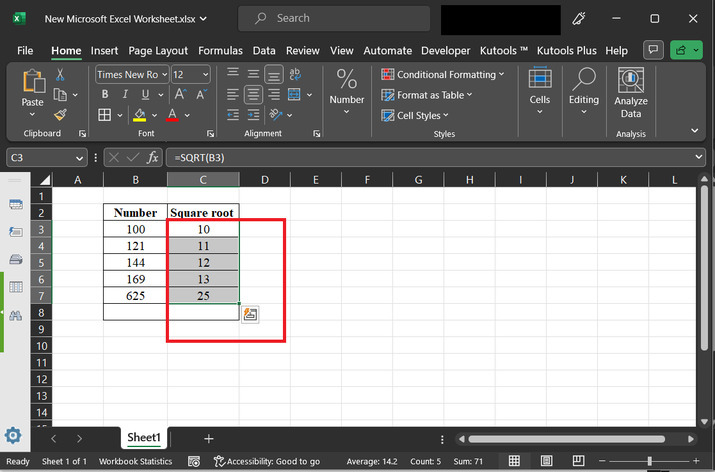715x472 pixels.
Task: Open the Name Box dropdown arrow
Action: pyautogui.click(x=79, y=158)
